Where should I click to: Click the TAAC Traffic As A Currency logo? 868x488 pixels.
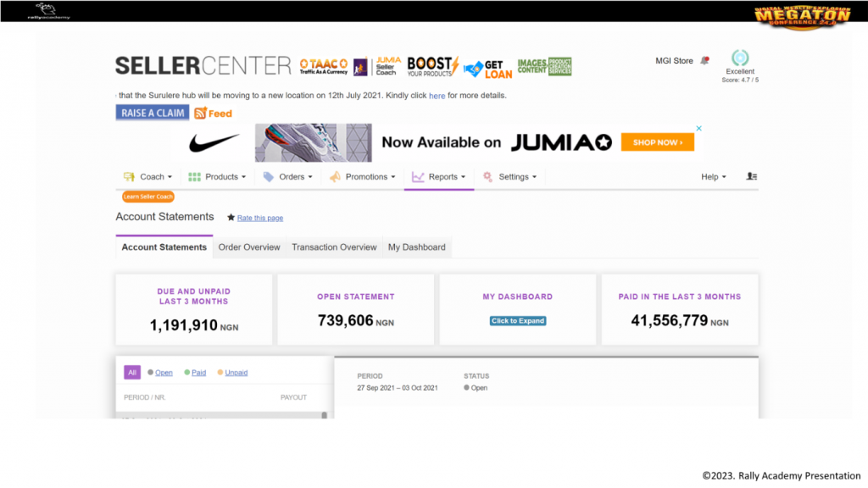click(324, 66)
